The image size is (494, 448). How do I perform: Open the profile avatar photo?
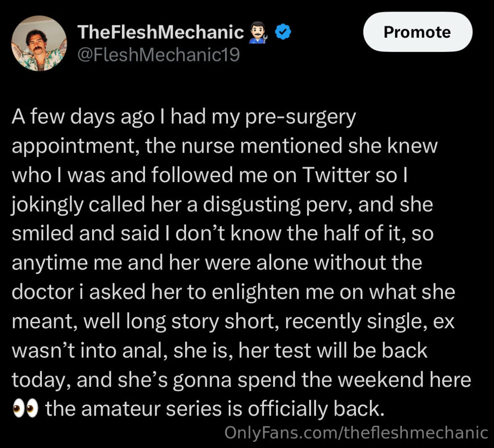click(39, 44)
